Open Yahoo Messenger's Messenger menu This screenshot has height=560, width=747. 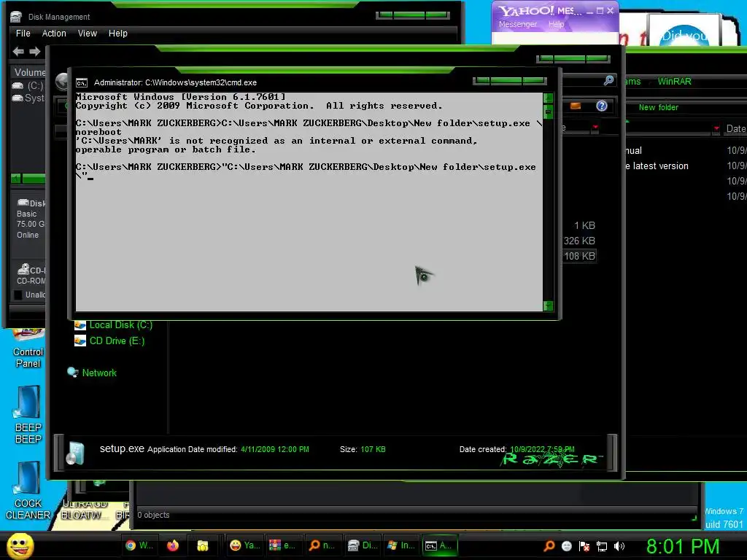click(x=517, y=24)
